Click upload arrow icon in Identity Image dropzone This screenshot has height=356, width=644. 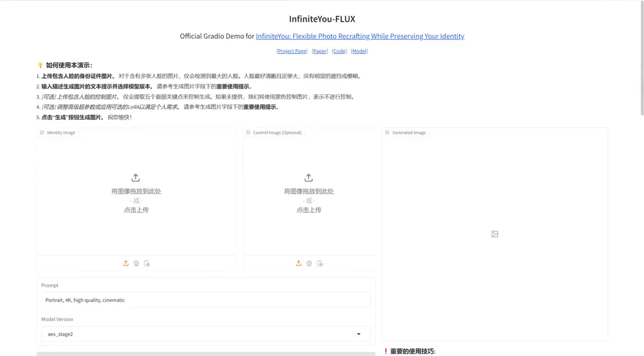point(135,178)
